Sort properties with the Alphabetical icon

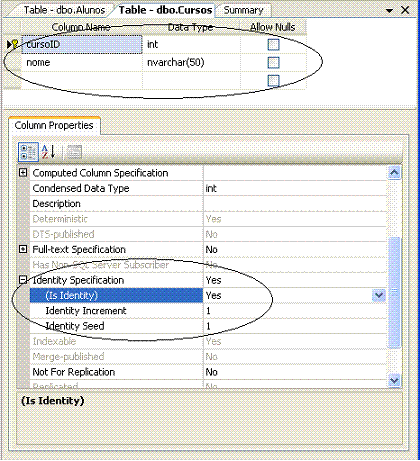[49, 152]
